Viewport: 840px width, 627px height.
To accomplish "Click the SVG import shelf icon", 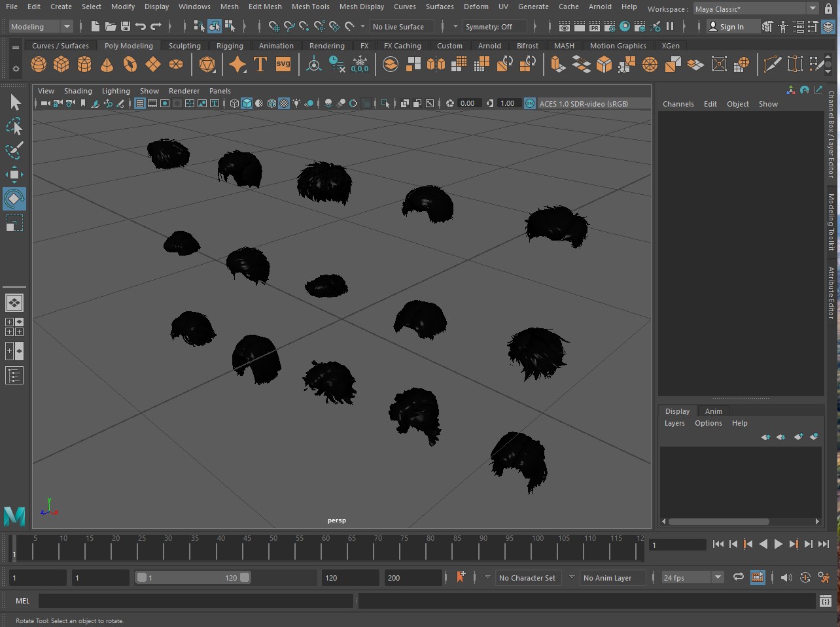I will [283, 64].
